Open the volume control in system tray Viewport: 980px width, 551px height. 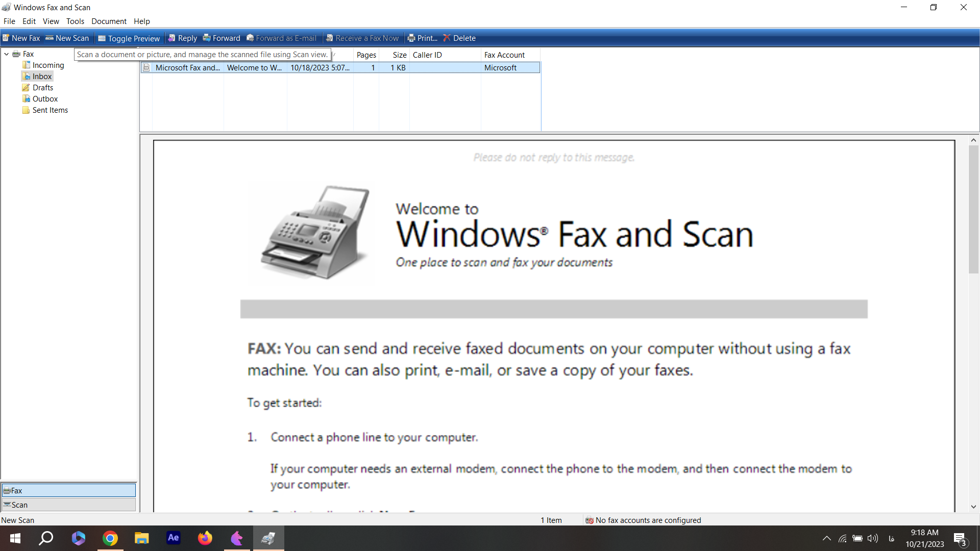pyautogui.click(x=873, y=538)
